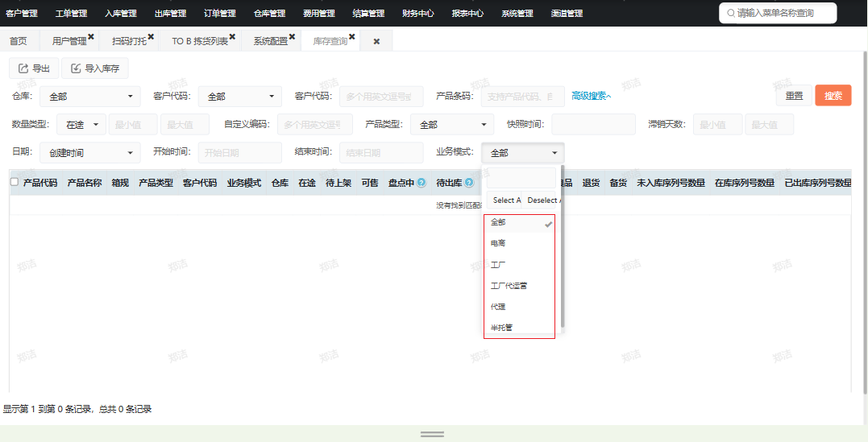Focus the 客户代码 multi-value input
This screenshot has width=868, height=442.
pos(381,97)
